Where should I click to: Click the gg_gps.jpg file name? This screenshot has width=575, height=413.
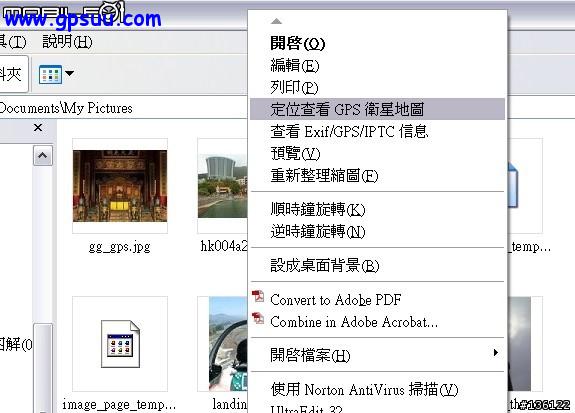click(x=120, y=247)
